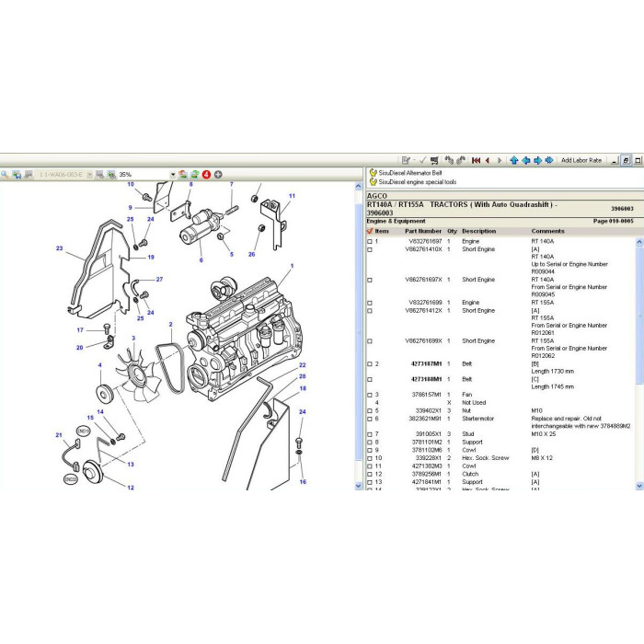Check the box for Belt 4273188M1
Screen dimensions: 644x644
tap(370, 379)
